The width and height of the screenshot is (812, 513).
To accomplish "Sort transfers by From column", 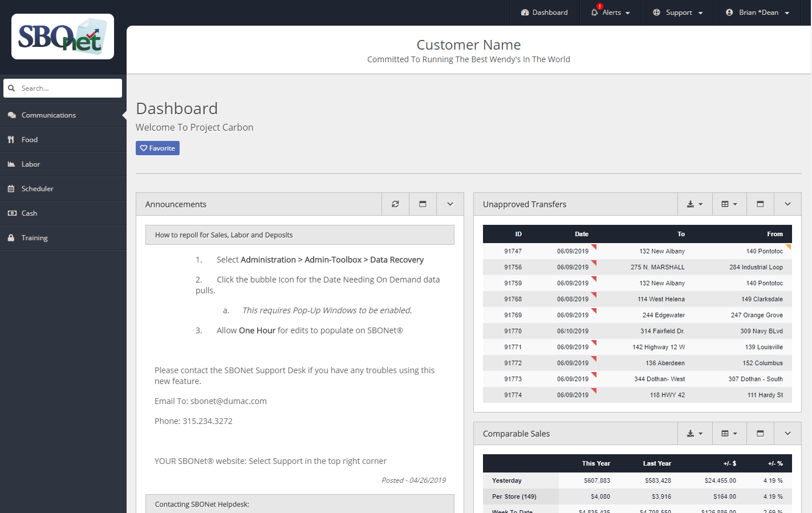I will tap(775, 234).
